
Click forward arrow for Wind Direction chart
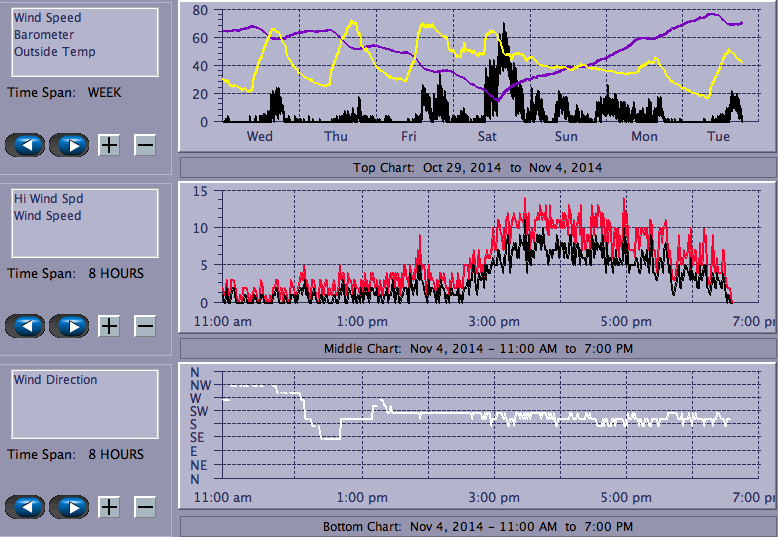tap(69, 507)
